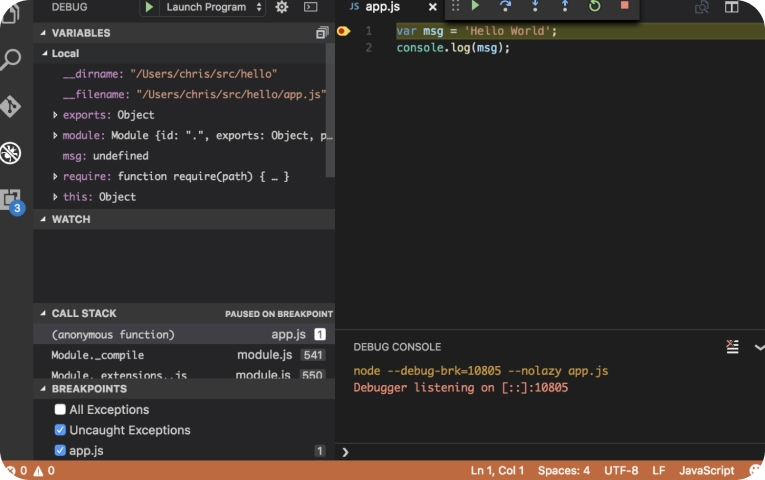Image resolution: width=765 pixels, height=480 pixels.
Task: Select DEBUG CONSOLE panel title
Action: pos(397,347)
